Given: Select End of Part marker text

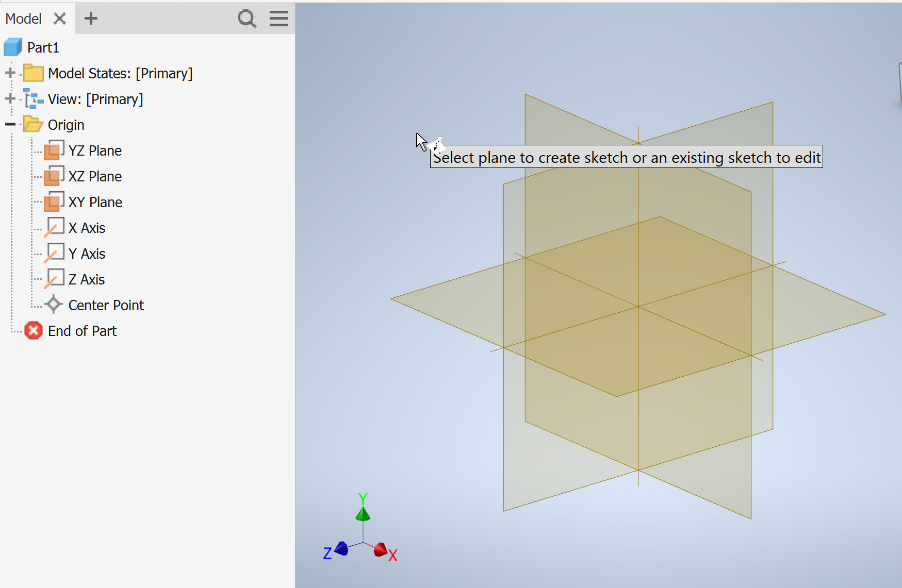Looking at the screenshot, I should [83, 331].
